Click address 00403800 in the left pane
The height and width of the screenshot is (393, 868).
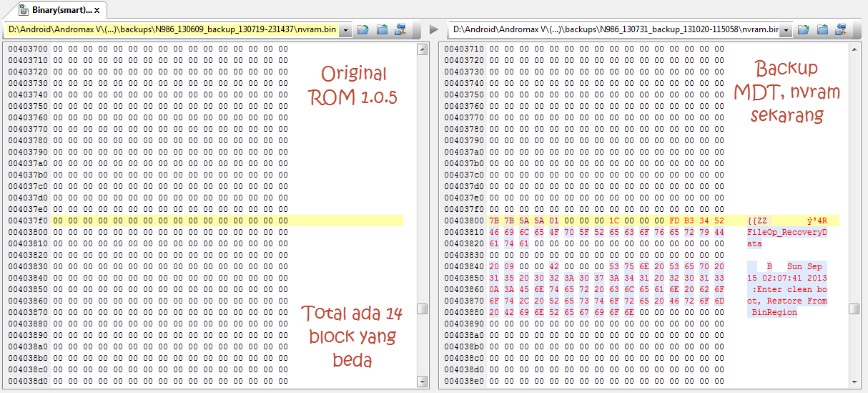tap(28, 232)
